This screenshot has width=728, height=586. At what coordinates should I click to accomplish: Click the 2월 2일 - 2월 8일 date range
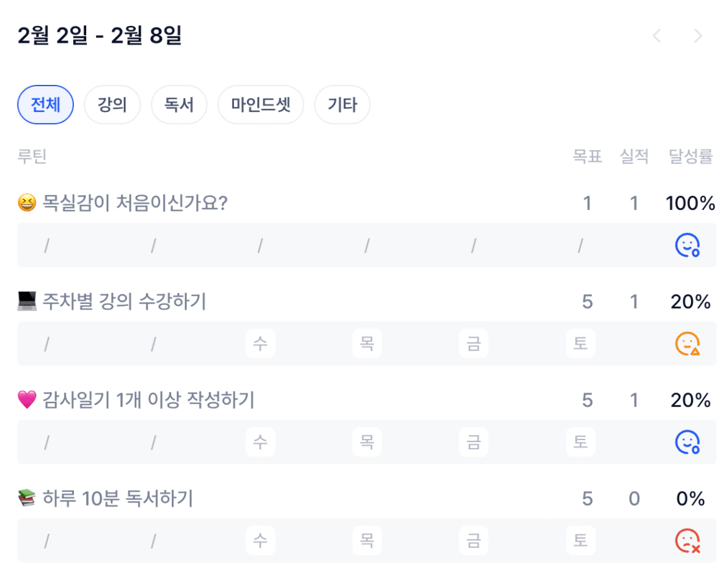[100, 36]
